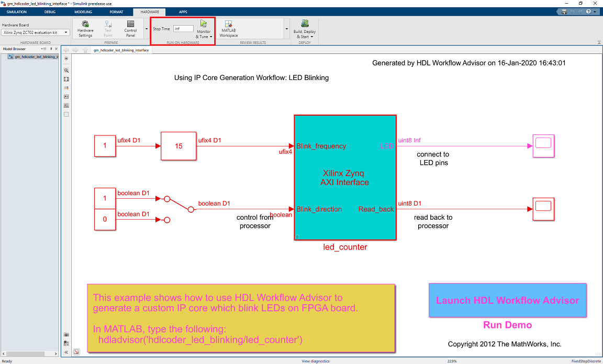Screen dimensions: 603x364
Task: Click the Forward navigation arrow
Action: 75,50
